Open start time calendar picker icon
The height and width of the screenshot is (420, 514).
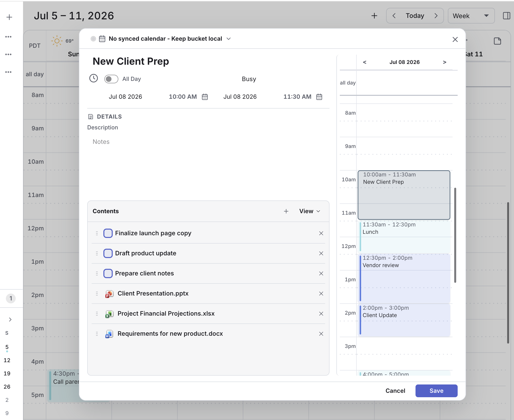pyautogui.click(x=205, y=97)
